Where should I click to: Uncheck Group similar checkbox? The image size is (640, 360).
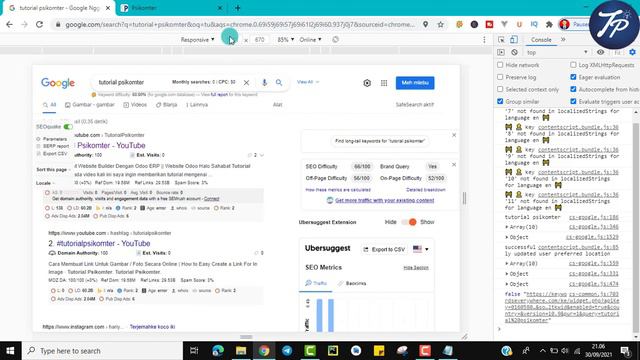click(500, 101)
